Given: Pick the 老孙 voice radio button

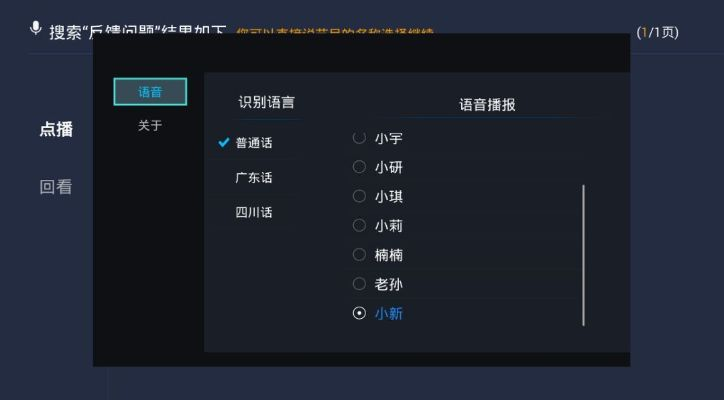Looking at the screenshot, I should tap(360, 284).
